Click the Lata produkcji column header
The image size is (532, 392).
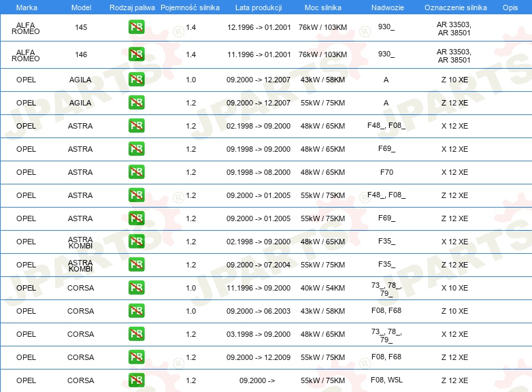point(259,7)
